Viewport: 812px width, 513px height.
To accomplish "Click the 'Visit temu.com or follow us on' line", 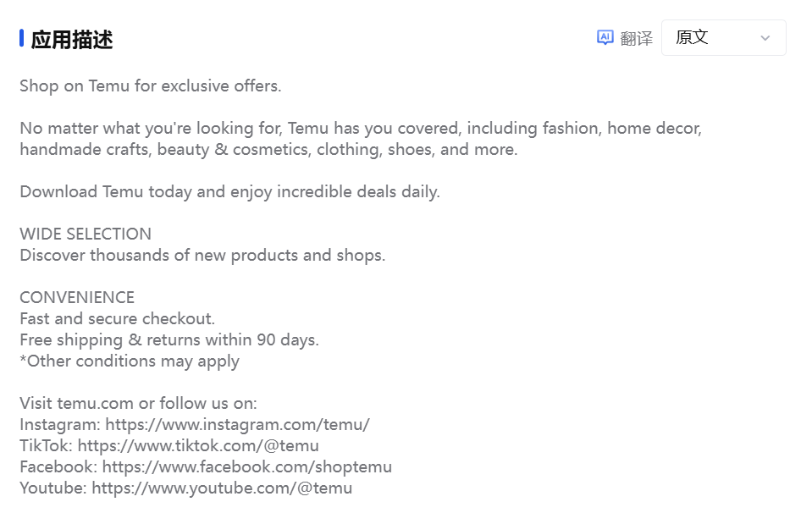I will pyautogui.click(x=138, y=403).
